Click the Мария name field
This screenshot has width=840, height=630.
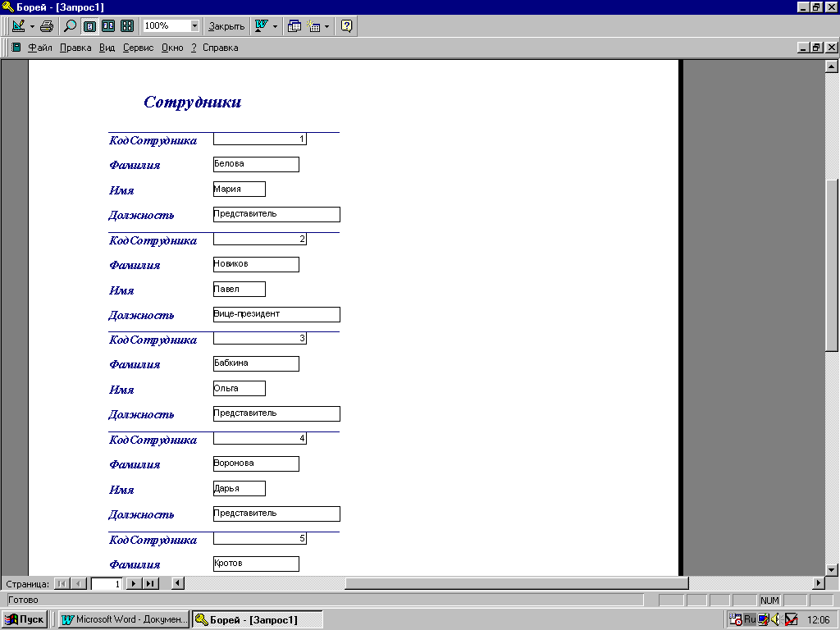pyautogui.click(x=239, y=189)
